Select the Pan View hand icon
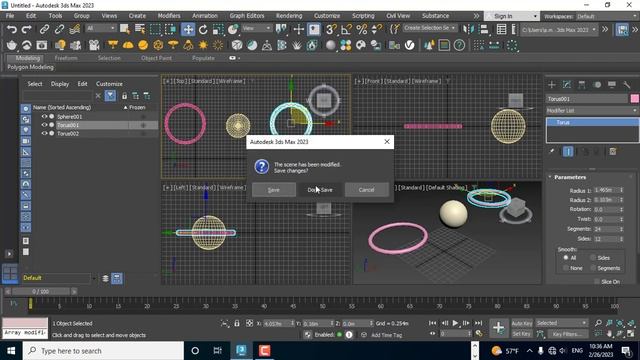Screen dimensions: 640x360 (x=609, y=334)
